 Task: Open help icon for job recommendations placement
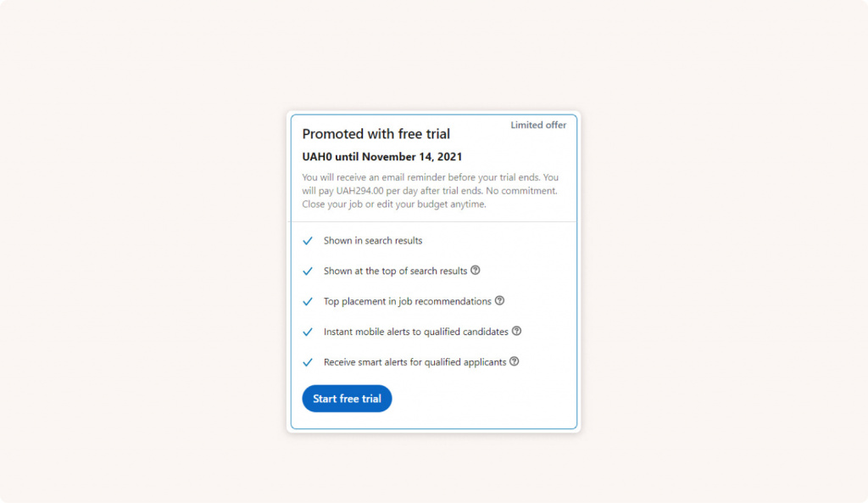coord(499,300)
